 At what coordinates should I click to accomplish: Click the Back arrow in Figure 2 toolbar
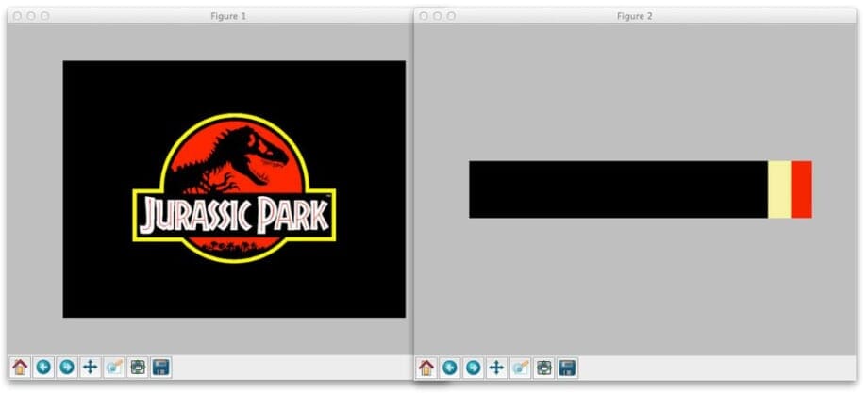[x=450, y=368]
